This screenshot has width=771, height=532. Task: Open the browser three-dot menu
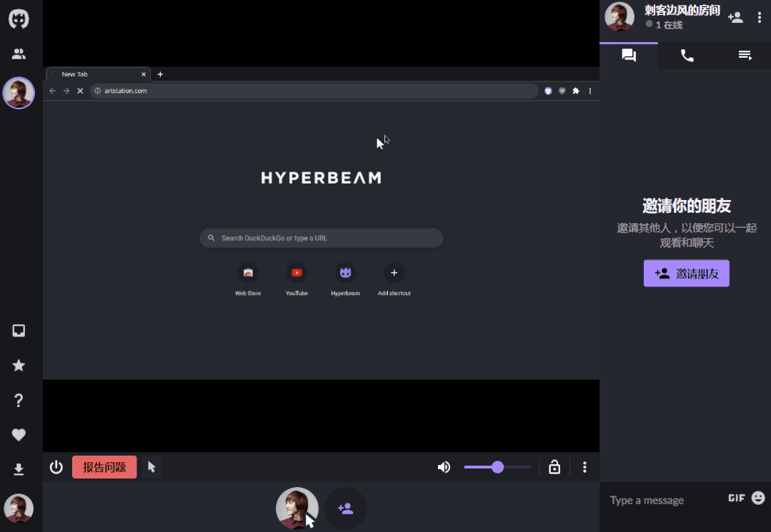pyautogui.click(x=590, y=91)
